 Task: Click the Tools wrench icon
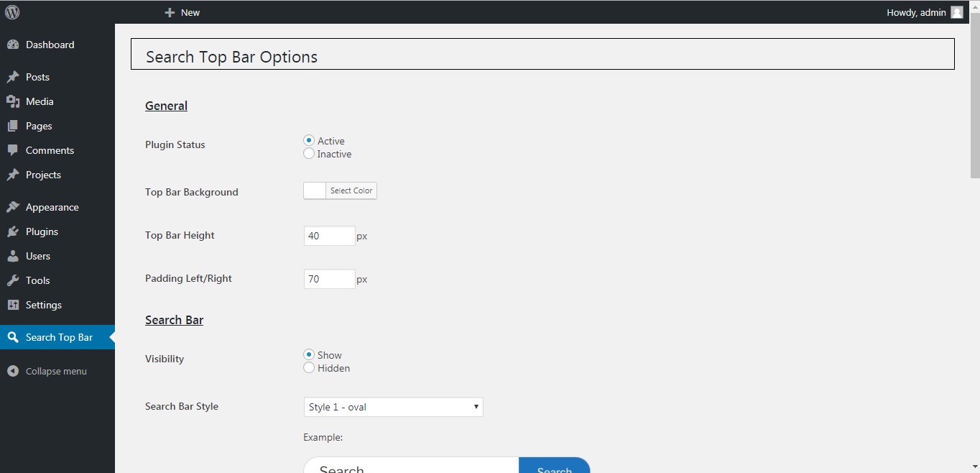tap(13, 280)
